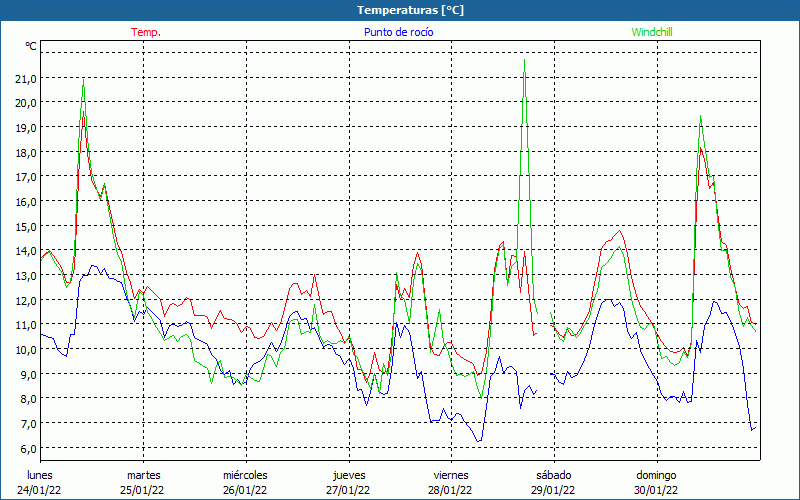The image size is (800, 500).
Task: Click the 15,0 y-axis value
Action: pyautogui.click(x=26, y=227)
